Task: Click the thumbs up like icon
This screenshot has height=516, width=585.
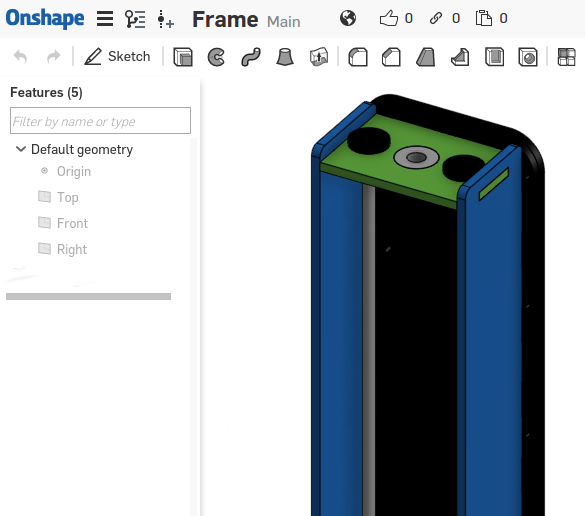Action: click(389, 18)
